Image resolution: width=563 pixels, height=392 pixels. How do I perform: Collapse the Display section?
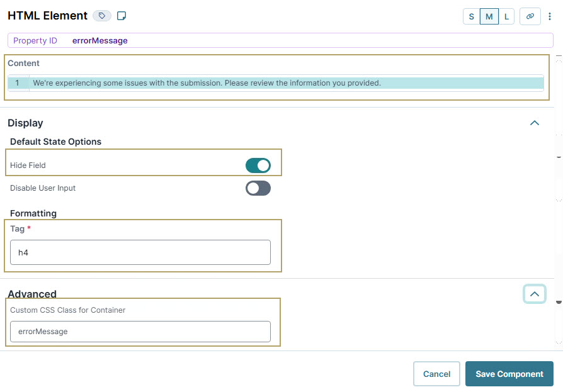535,123
